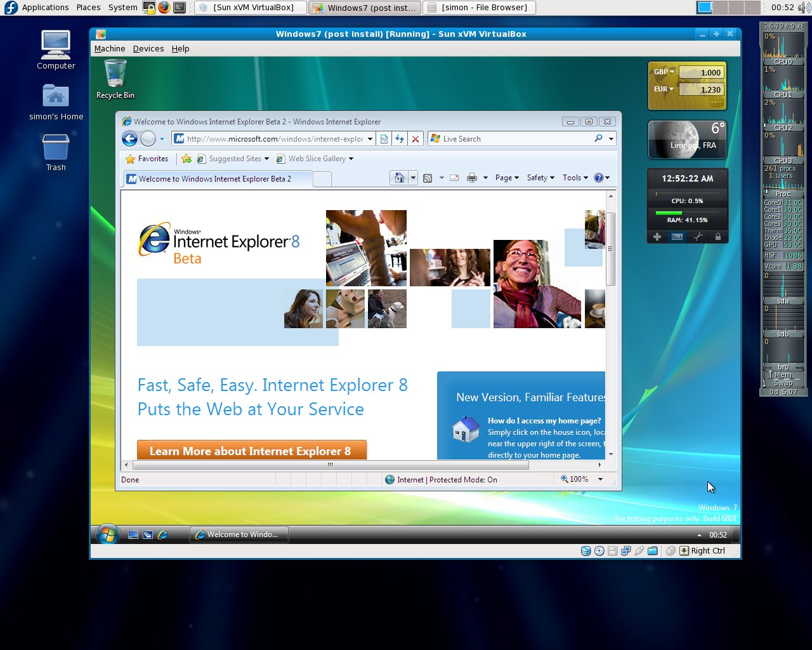Click VirtualBox mouse integration status icon
The width and height of the screenshot is (812, 650).
[x=671, y=551]
